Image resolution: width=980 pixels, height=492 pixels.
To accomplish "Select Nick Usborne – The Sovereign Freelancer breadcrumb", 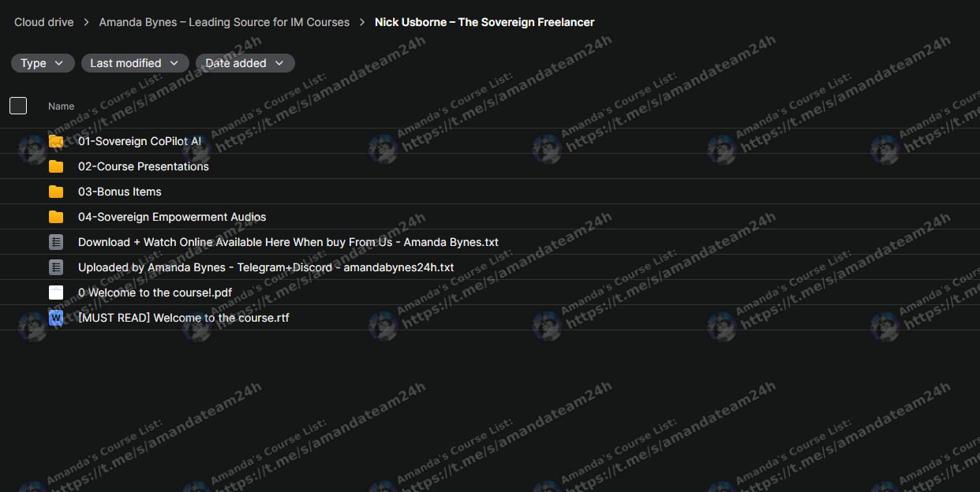I will click(x=484, y=22).
